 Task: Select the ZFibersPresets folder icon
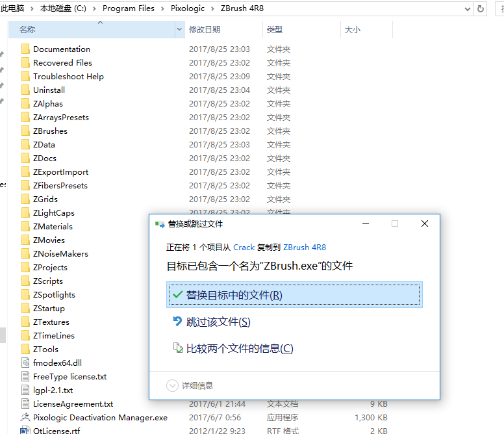(26, 186)
